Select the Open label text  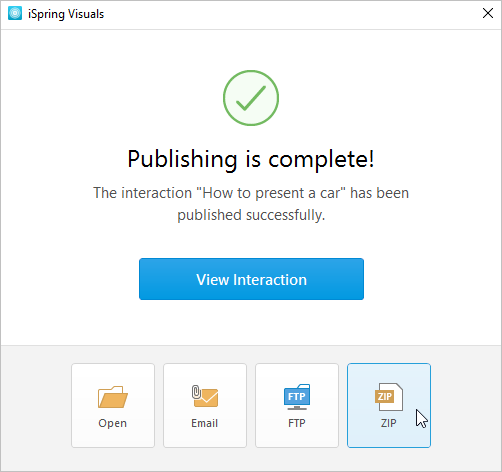click(x=113, y=423)
